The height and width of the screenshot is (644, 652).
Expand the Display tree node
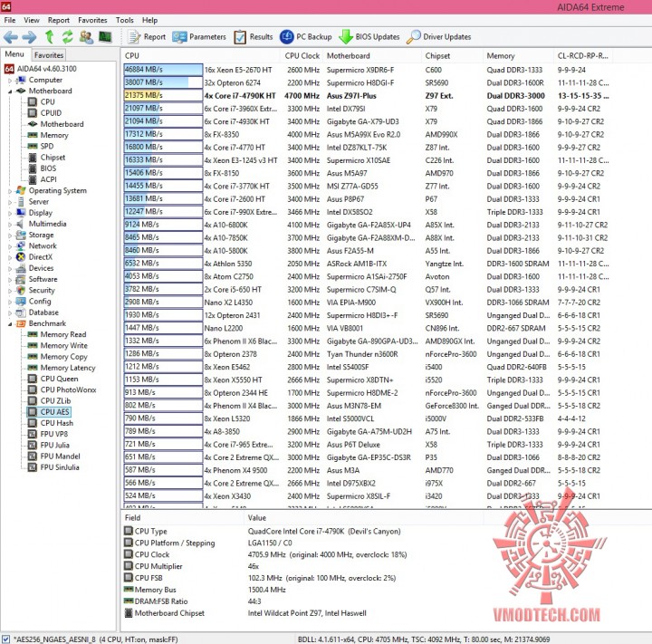click(10, 213)
